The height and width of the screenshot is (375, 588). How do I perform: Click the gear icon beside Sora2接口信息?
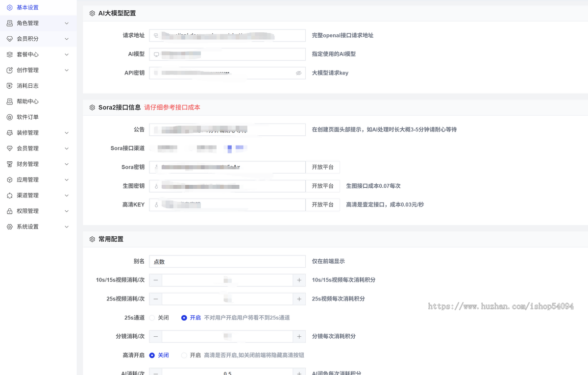coord(92,107)
